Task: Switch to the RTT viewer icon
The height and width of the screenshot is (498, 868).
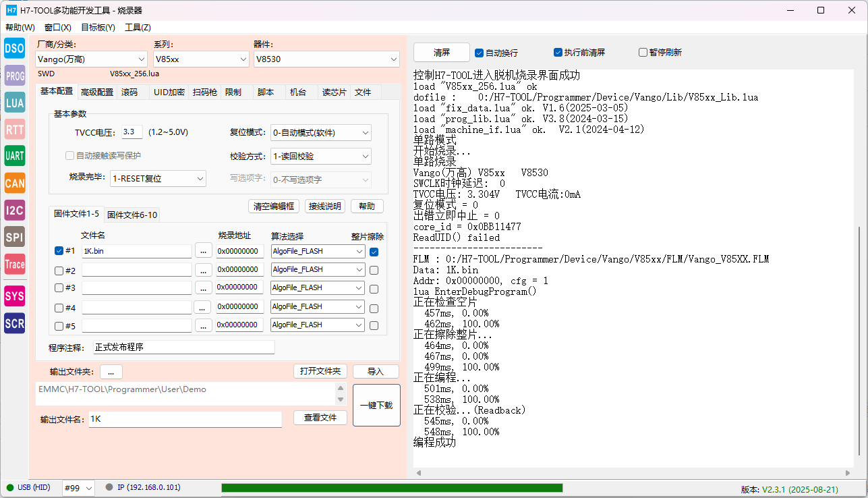Action: click(14, 129)
